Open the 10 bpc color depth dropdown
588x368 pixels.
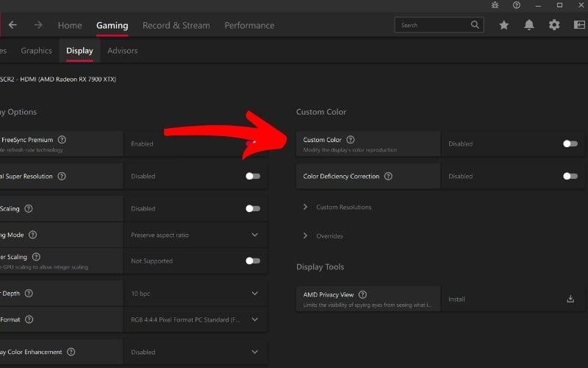pyautogui.click(x=254, y=293)
